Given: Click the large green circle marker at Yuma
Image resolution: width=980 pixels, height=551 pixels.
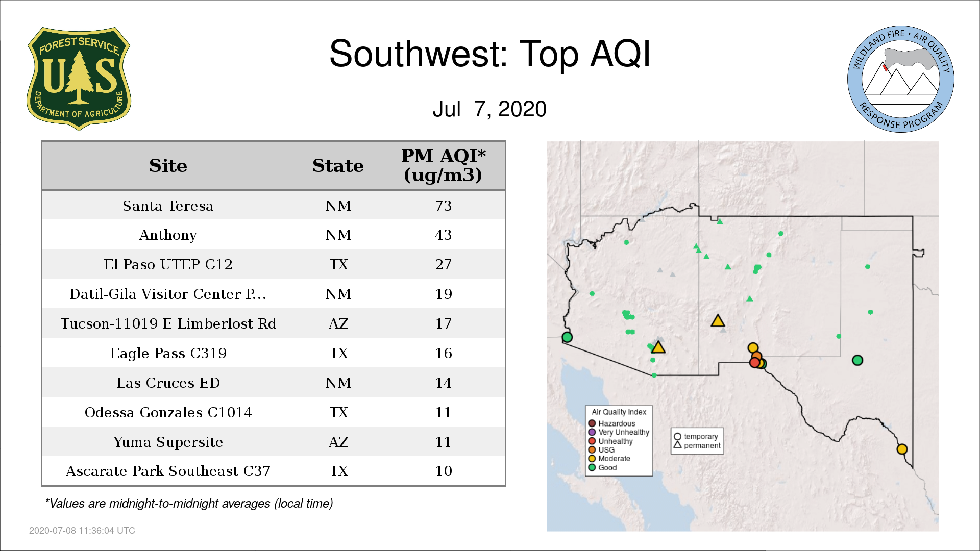Looking at the screenshot, I should [x=567, y=337].
